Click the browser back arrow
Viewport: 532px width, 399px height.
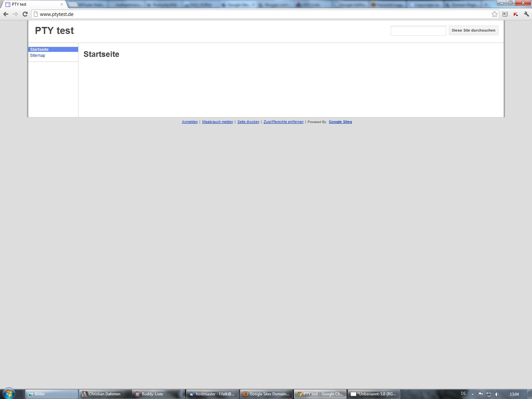coord(6,14)
